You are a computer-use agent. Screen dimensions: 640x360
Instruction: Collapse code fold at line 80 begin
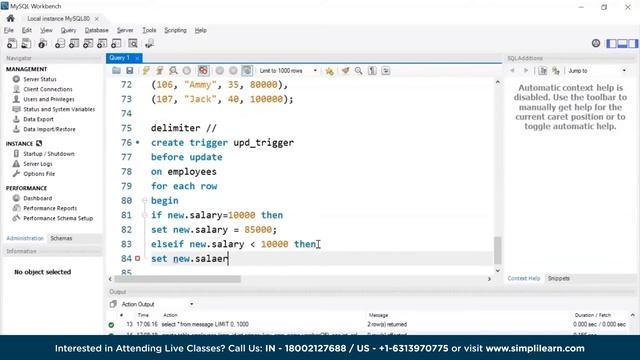144,200
